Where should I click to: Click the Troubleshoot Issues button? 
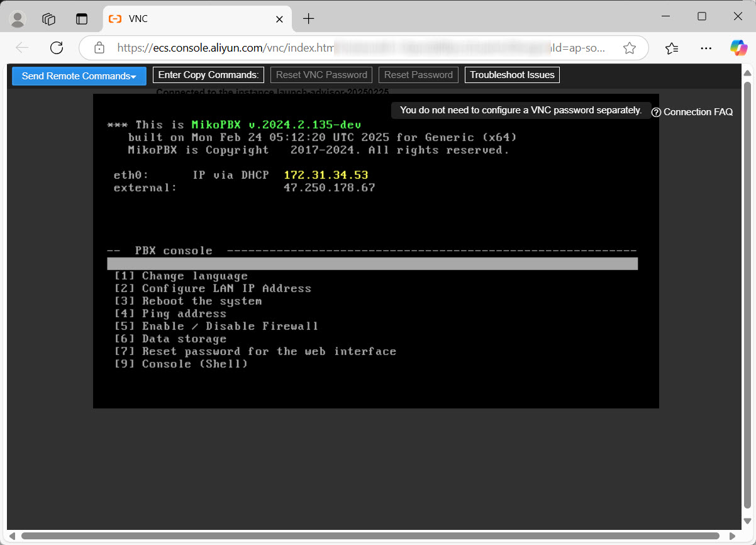pyautogui.click(x=512, y=75)
